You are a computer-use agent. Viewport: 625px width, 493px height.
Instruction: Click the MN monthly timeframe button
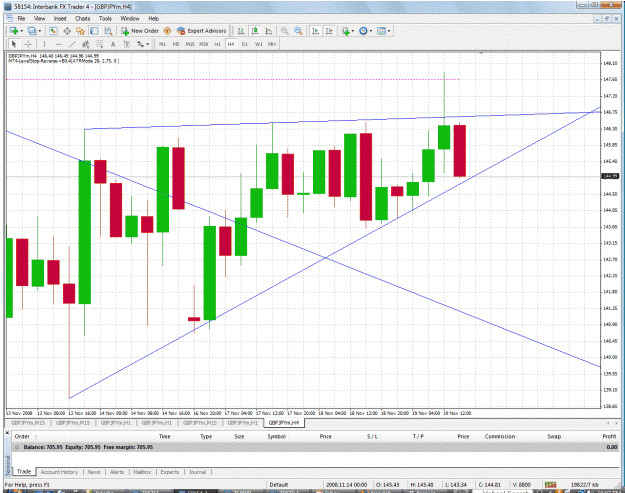[x=272, y=44]
